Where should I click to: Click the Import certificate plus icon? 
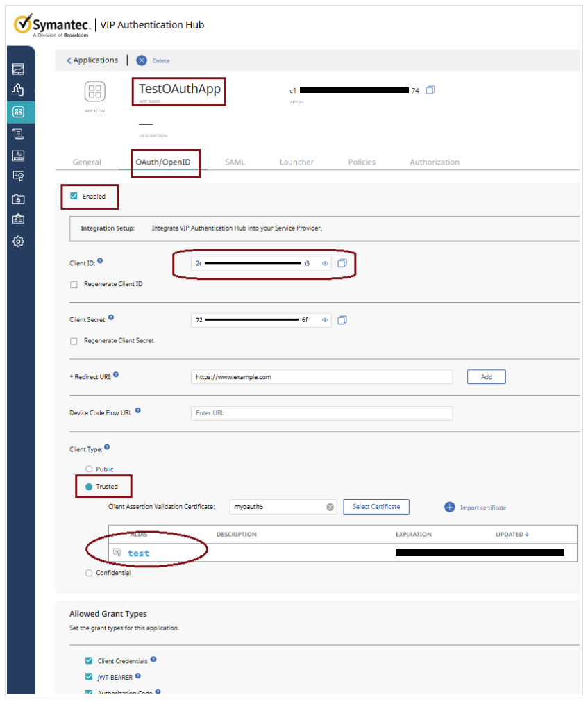pyautogui.click(x=450, y=507)
